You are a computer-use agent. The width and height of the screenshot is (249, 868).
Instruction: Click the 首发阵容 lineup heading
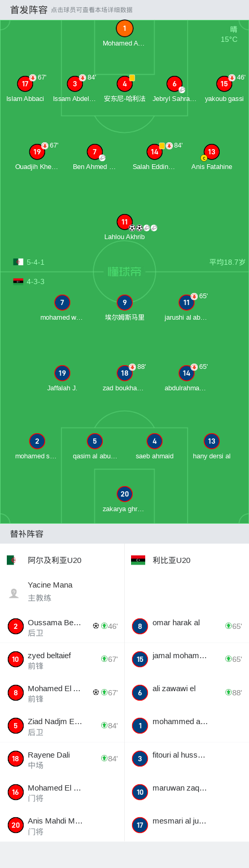29,10
